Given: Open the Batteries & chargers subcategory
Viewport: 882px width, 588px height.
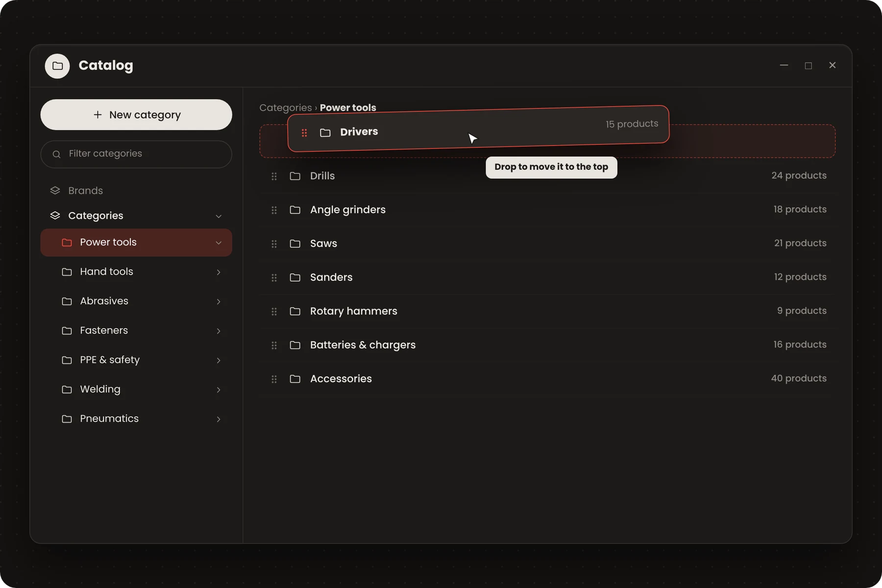Looking at the screenshot, I should point(548,345).
